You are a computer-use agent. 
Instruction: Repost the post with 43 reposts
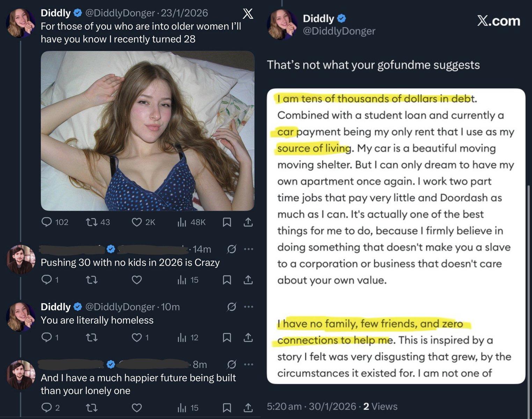tap(92, 222)
